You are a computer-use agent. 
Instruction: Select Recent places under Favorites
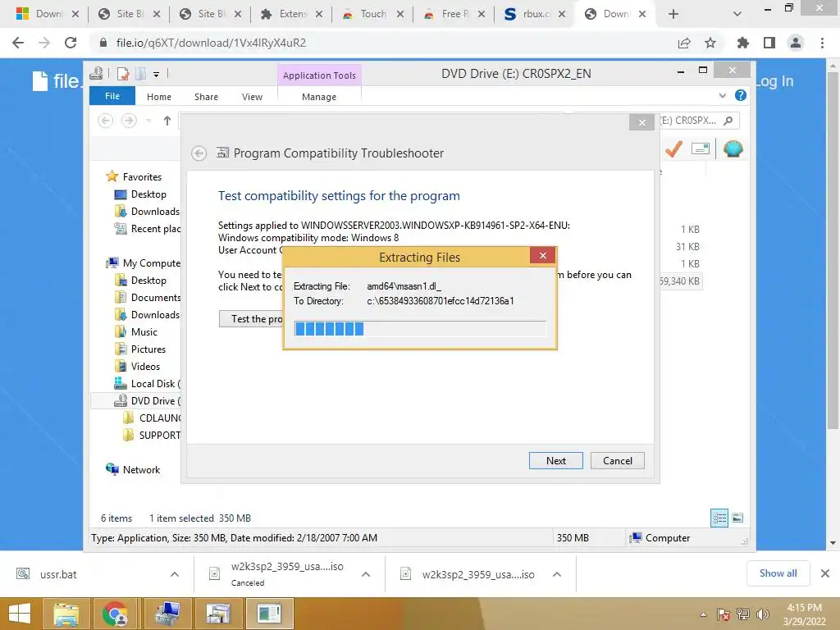coord(155,229)
